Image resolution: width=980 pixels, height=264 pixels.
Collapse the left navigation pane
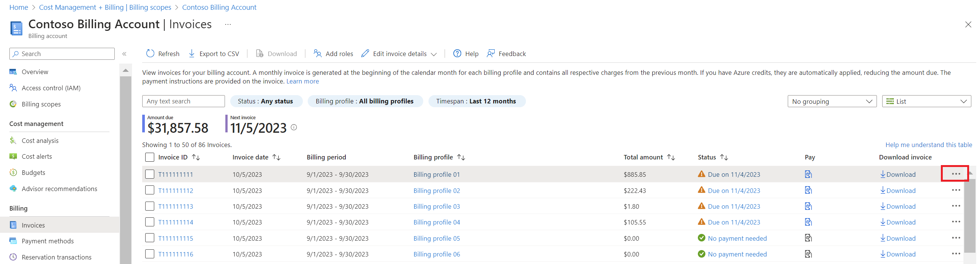click(x=125, y=54)
